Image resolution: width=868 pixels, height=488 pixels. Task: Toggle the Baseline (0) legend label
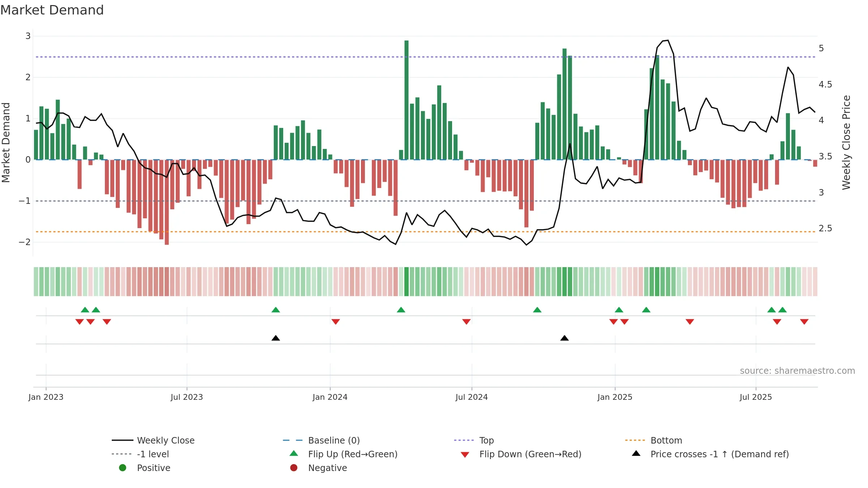(x=334, y=440)
